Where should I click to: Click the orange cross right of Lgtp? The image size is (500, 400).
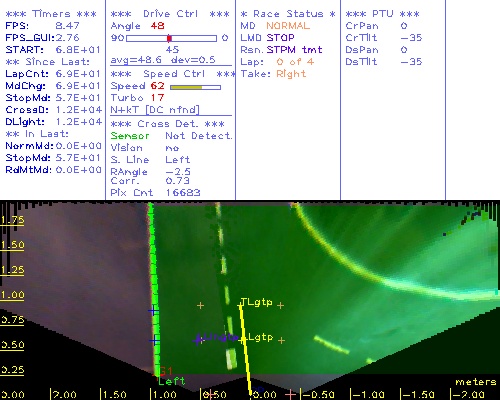[282, 340]
